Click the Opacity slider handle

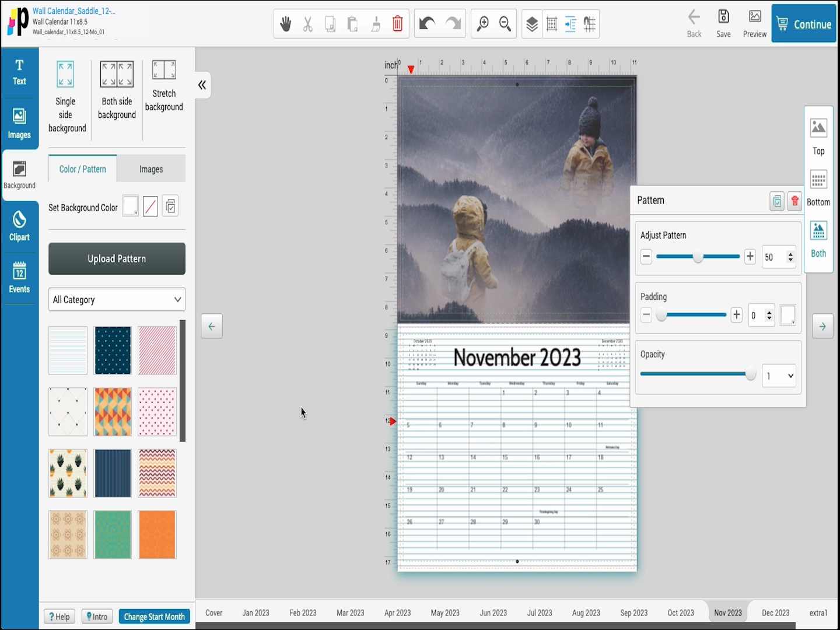click(751, 373)
